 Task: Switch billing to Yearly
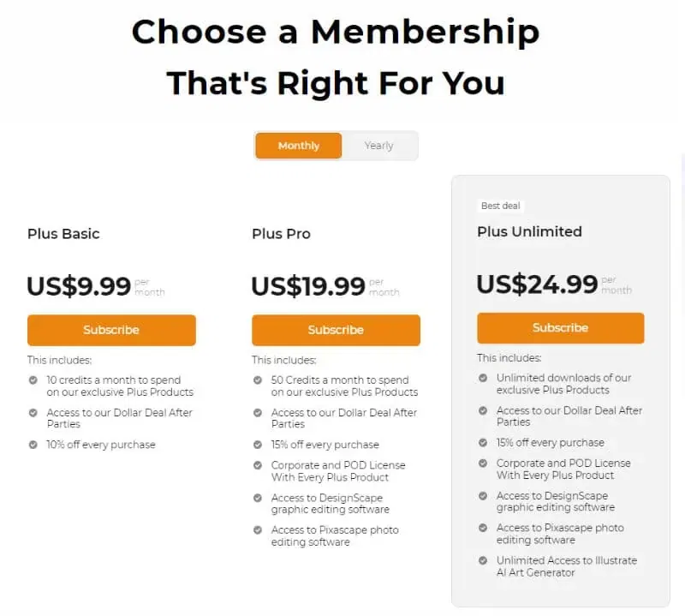[379, 146]
